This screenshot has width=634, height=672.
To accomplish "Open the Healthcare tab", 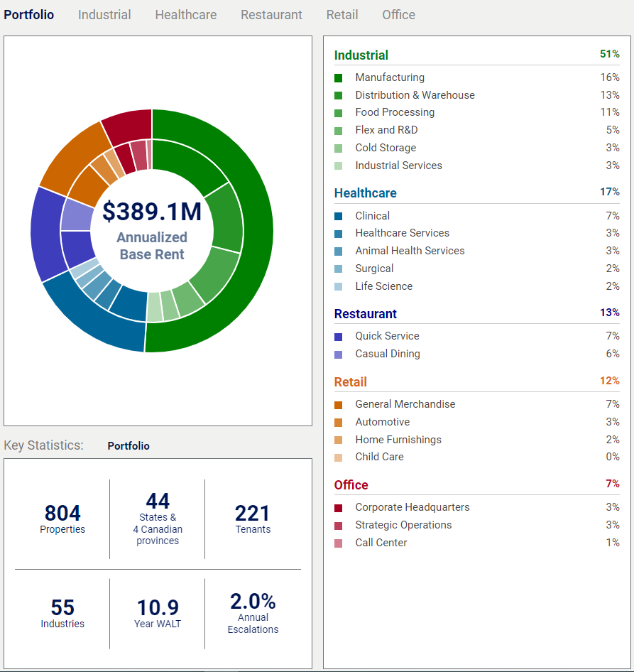I will click(185, 15).
